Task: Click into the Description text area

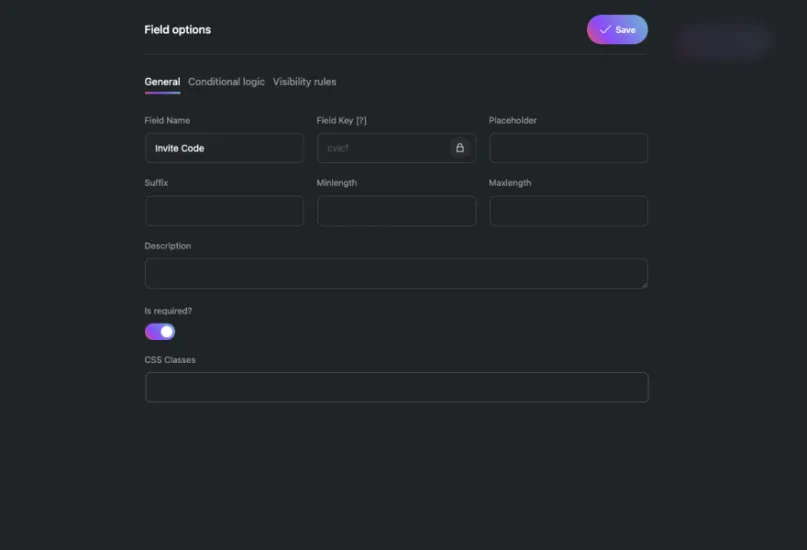Action: pyautogui.click(x=396, y=273)
